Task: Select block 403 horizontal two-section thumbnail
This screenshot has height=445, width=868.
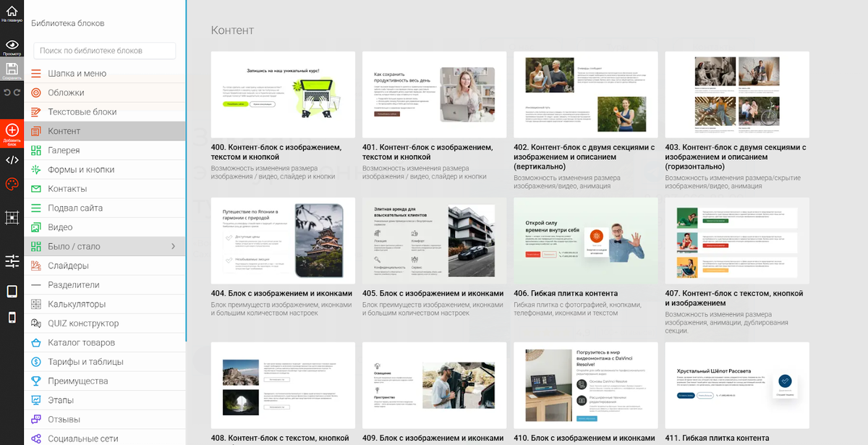Action: pos(737,95)
